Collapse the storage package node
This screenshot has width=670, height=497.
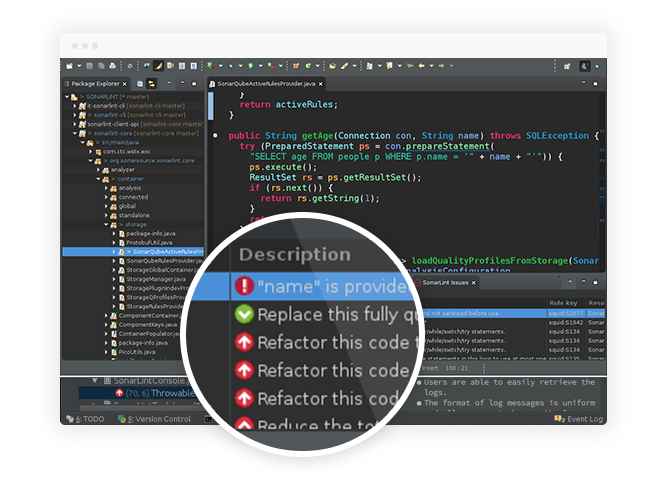pos(105,225)
